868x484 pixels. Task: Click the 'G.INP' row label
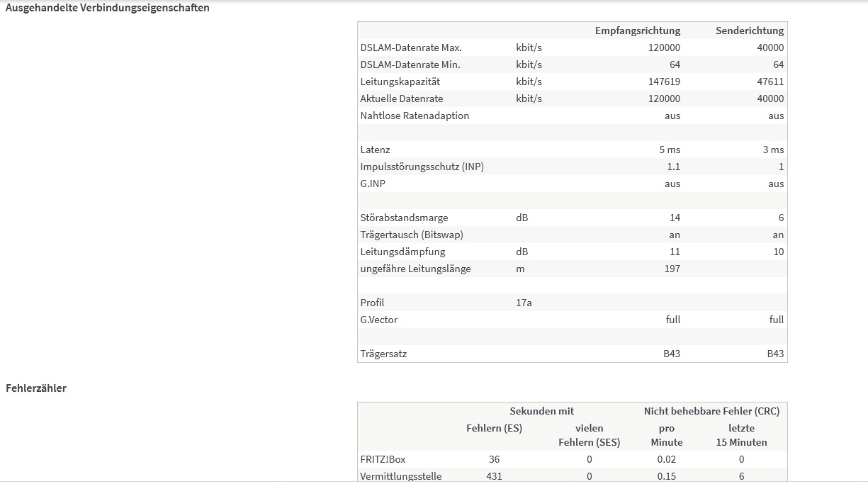pyautogui.click(x=373, y=184)
